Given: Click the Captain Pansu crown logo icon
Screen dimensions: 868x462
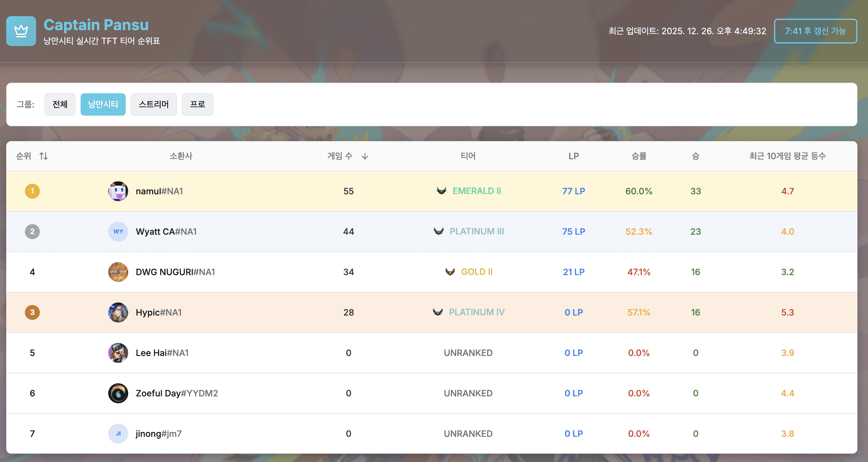Looking at the screenshot, I should coord(21,31).
